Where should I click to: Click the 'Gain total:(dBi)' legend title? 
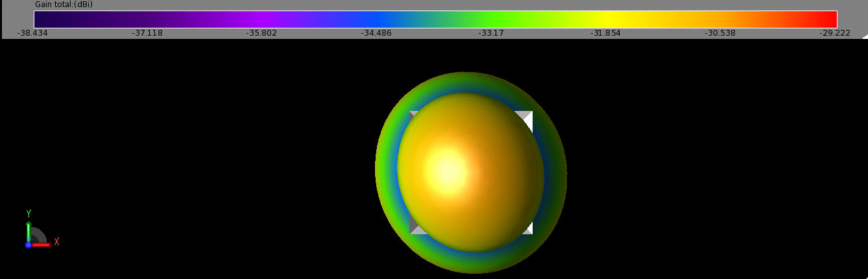pyautogui.click(x=63, y=5)
